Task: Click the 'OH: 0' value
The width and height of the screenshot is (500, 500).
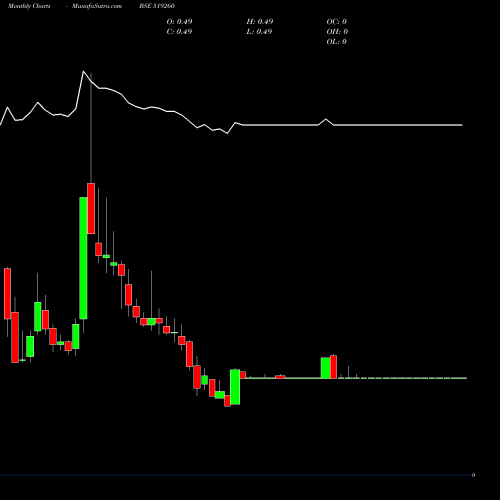Action: pyautogui.click(x=337, y=31)
